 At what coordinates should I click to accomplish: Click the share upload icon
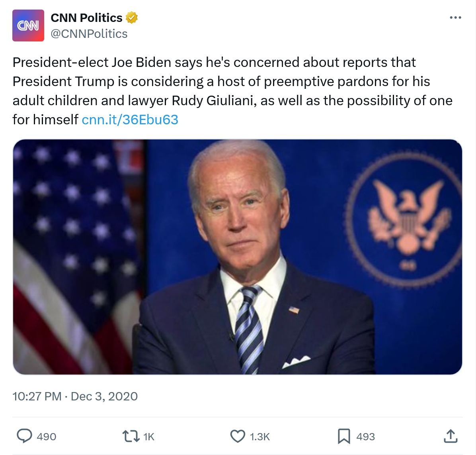[451, 436]
